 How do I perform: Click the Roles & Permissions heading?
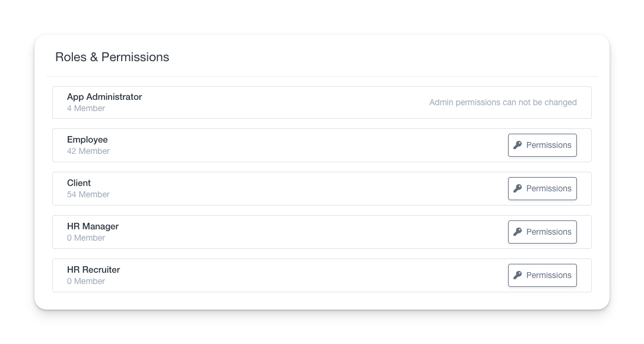pos(112,57)
